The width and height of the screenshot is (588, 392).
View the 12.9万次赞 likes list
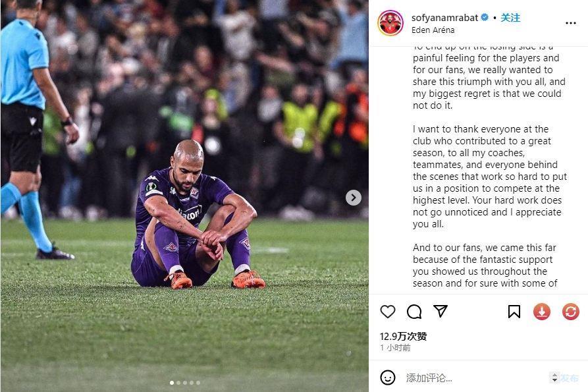(x=403, y=336)
